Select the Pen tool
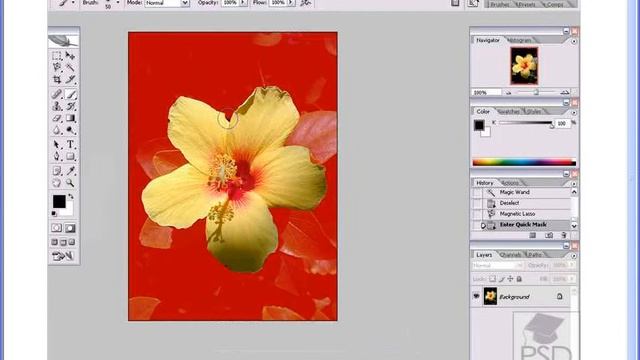Screen dimensions: 640x360 coord(57,156)
